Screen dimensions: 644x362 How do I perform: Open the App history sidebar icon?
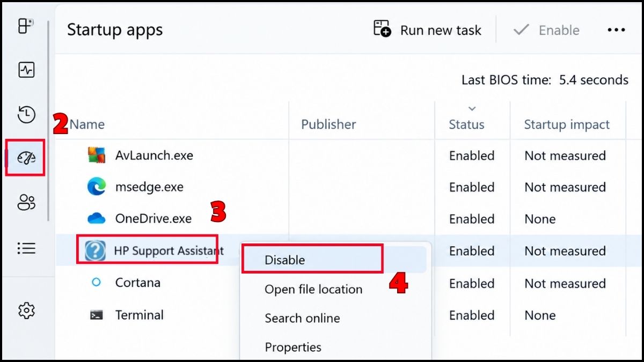tap(26, 114)
